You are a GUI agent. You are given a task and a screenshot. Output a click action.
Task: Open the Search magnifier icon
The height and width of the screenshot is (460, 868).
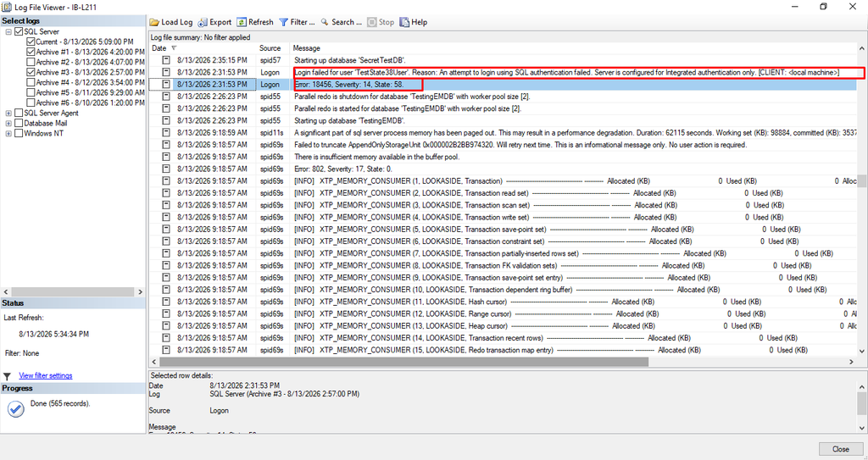(325, 22)
